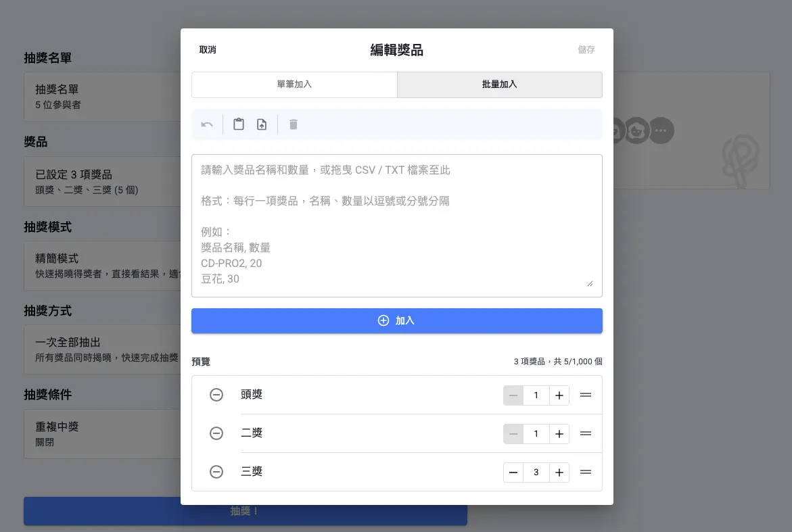Increase 二獎 quantity with the plus stepper
Viewport: 792px width, 532px height.
[x=559, y=433]
